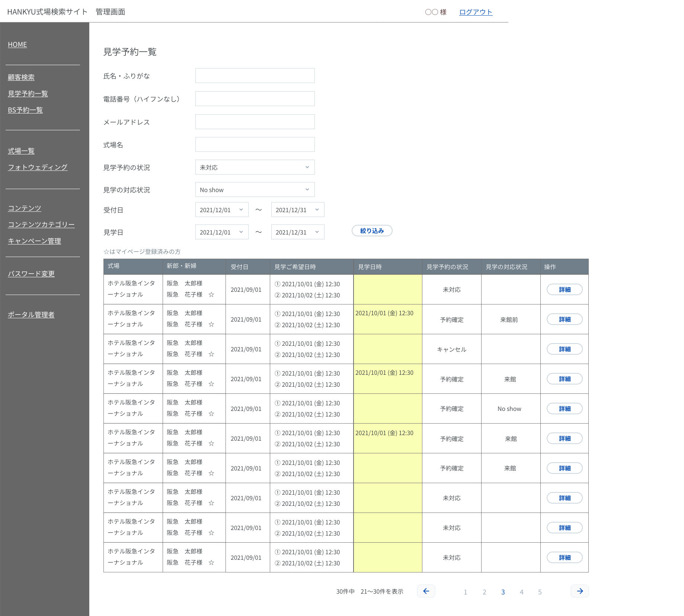
Task: Open the 見学日 start date dropdown
Action: pos(221,232)
